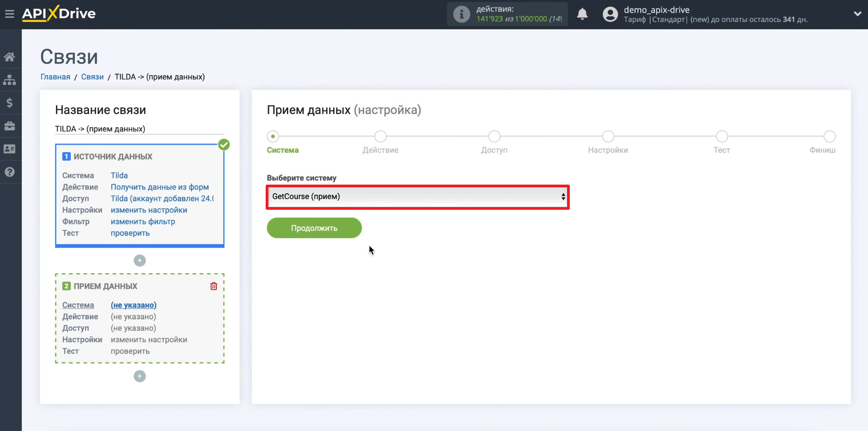Screen dimensions: 868x431
Task: Open the connections sitemap icon in sidebar
Action: tap(10, 80)
